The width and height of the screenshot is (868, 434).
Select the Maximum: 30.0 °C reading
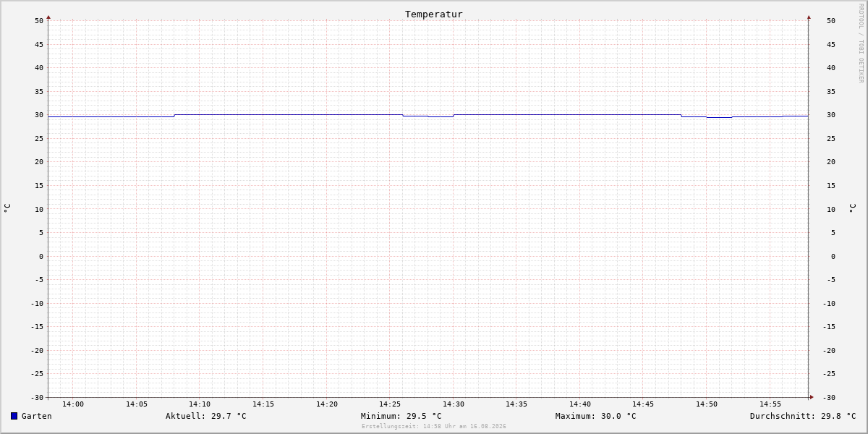(x=596, y=416)
